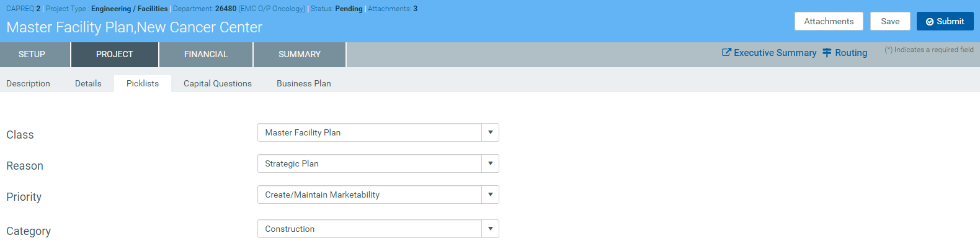Expand the Class dropdown arrow

[490, 132]
